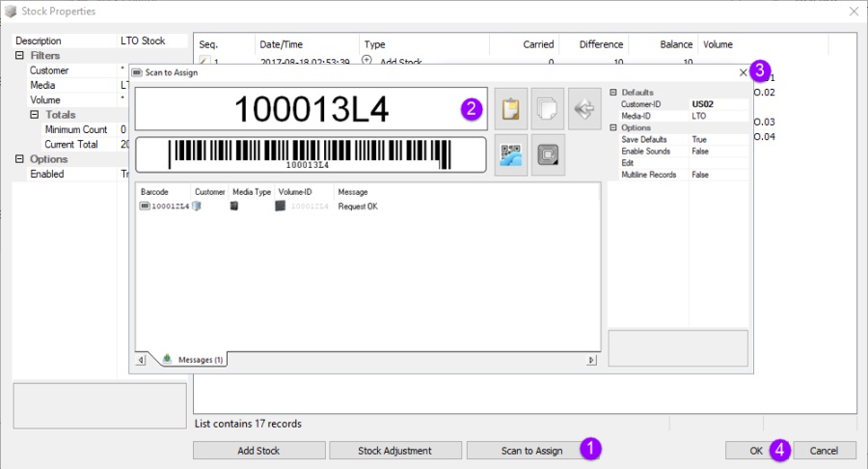The height and width of the screenshot is (469, 868).
Task: Select the Volume filter row
Action: coord(70,100)
